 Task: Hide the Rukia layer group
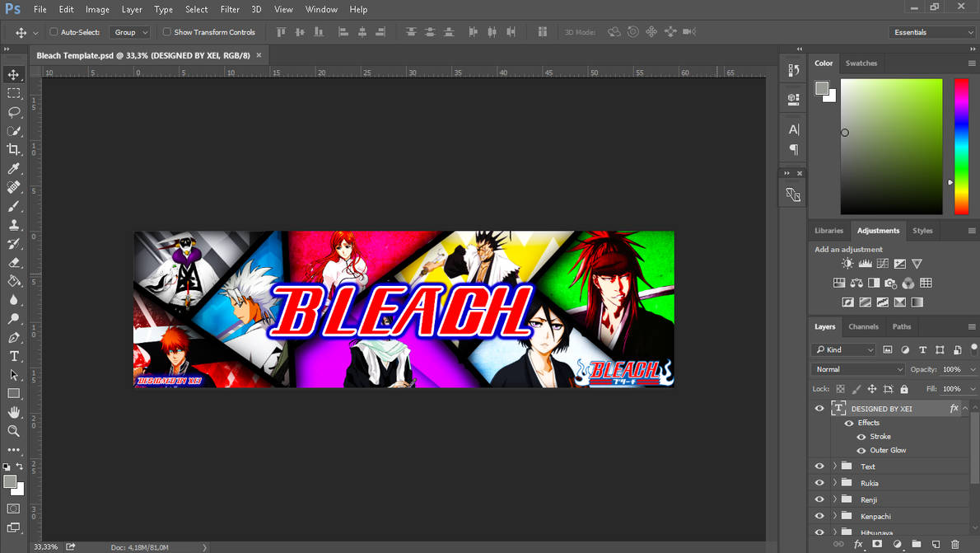click(x=819, y=483)
